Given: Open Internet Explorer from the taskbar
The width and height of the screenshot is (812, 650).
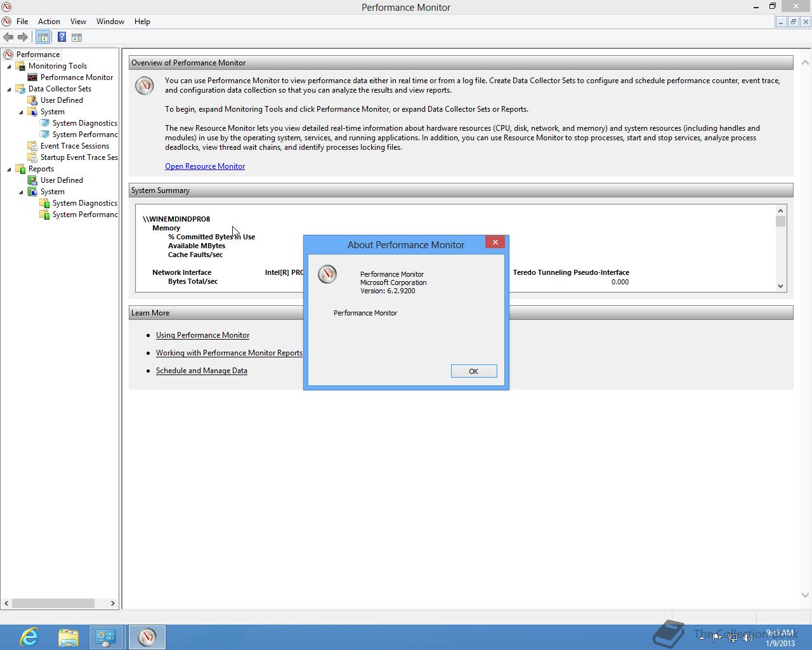Looking at the screenshot, I should [x=29, y=637].
